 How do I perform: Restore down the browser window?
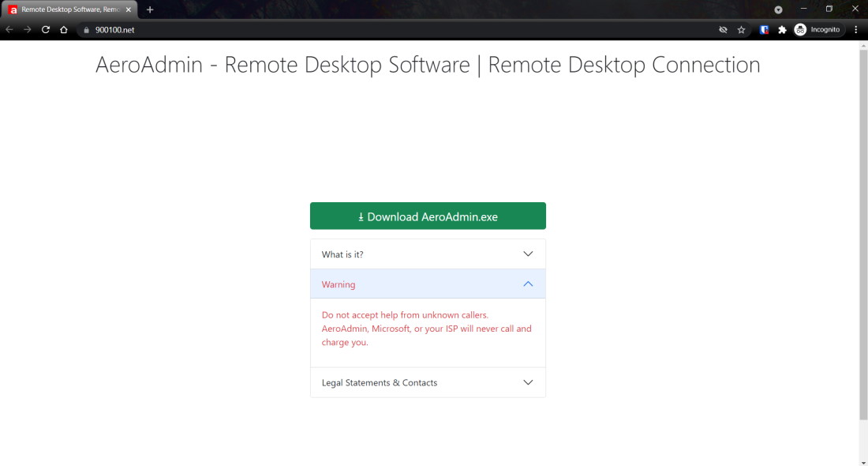tap(829, 9)
